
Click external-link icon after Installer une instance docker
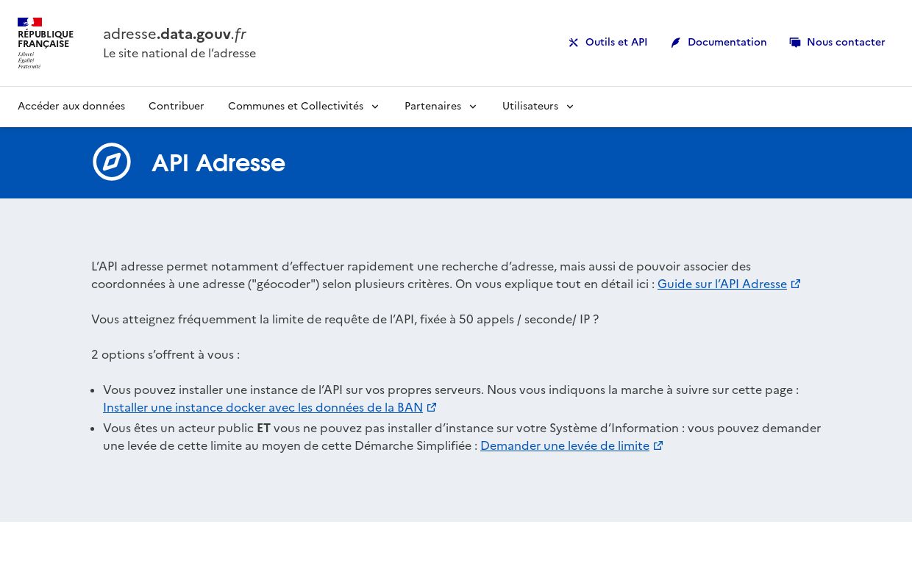(432, 407)
